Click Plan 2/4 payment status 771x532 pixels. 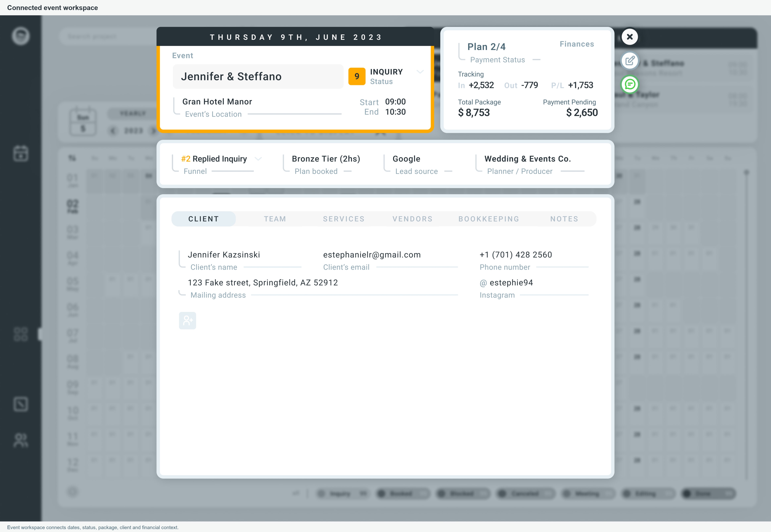point(486,47)
